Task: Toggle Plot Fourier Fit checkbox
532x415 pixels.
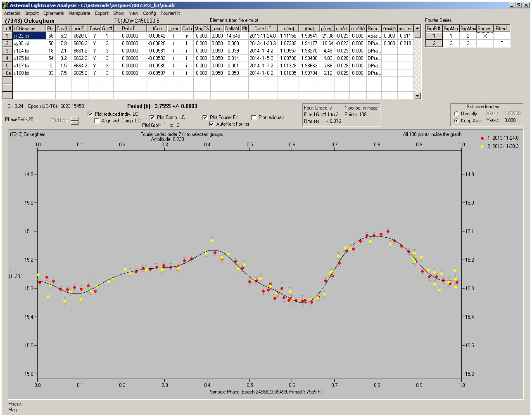Action: click(x=205, y=117)
